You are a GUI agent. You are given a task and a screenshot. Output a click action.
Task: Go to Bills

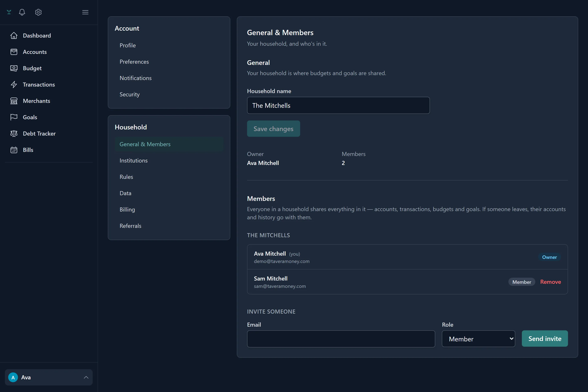49,150
